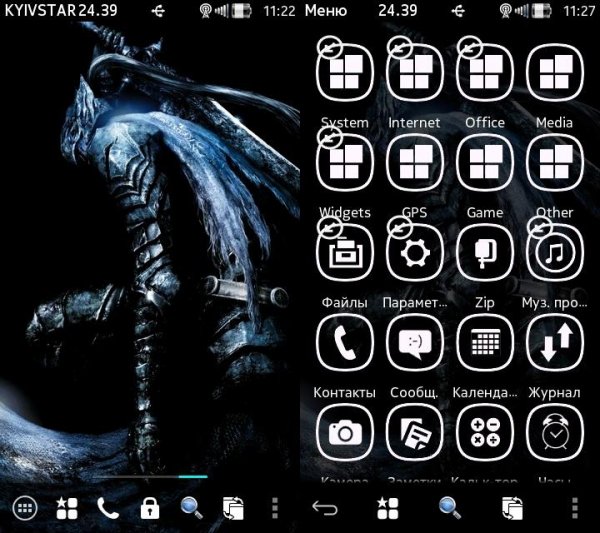
Task: Open the Заметки notes icon
Action: 415,432
